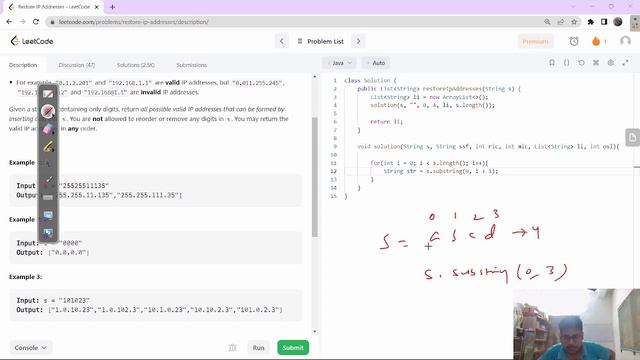Go to next problem with the right chevron

click(x=358, y=41)
